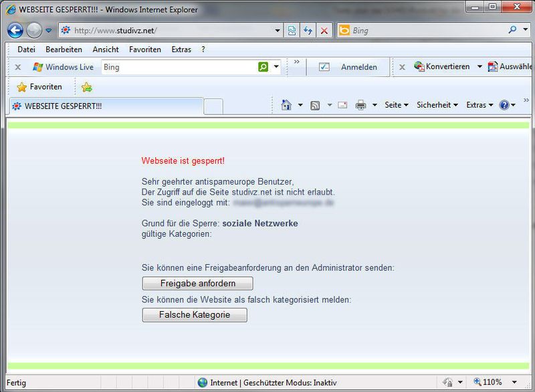Image resolution: width=535 pixels, height=392 pixels.
Task: Open recent pages dropdown next to Forward
Action: (x=49, y=31)
